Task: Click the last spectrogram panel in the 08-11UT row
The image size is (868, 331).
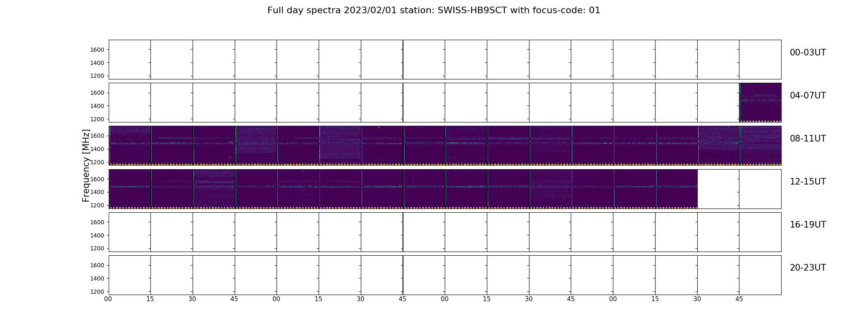Action: (x=761, y=146)
